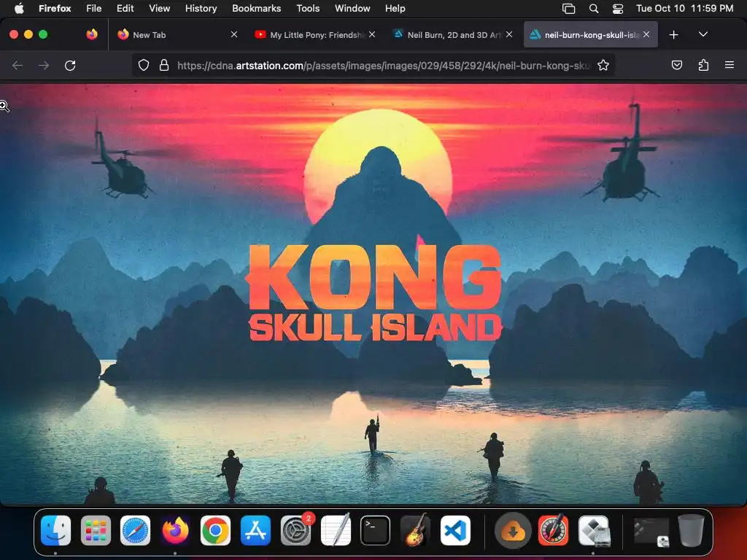
Task: Select the neil-burn-kong-skull-island image tab
Action: pos(591,35)
